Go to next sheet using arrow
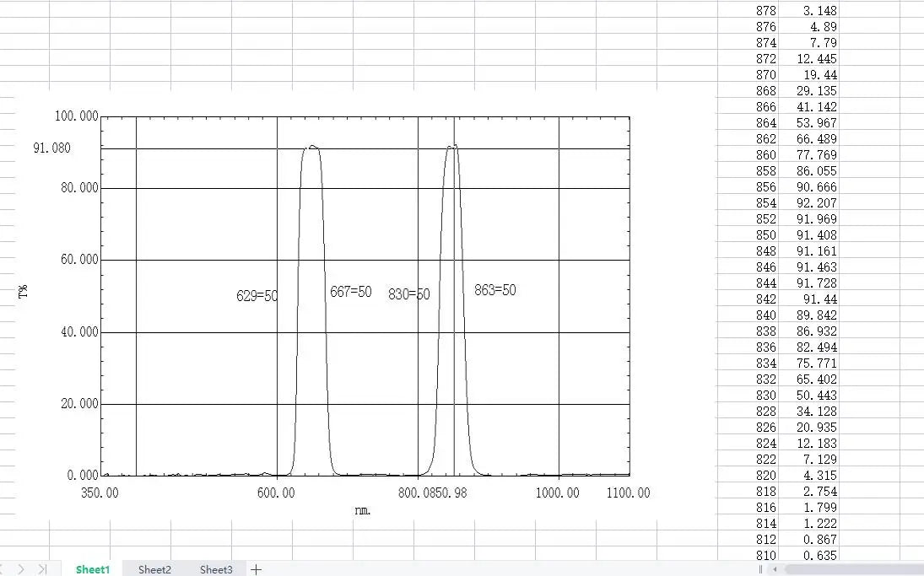Viewport: 924px width, 576px height. [x=23, y=569]
